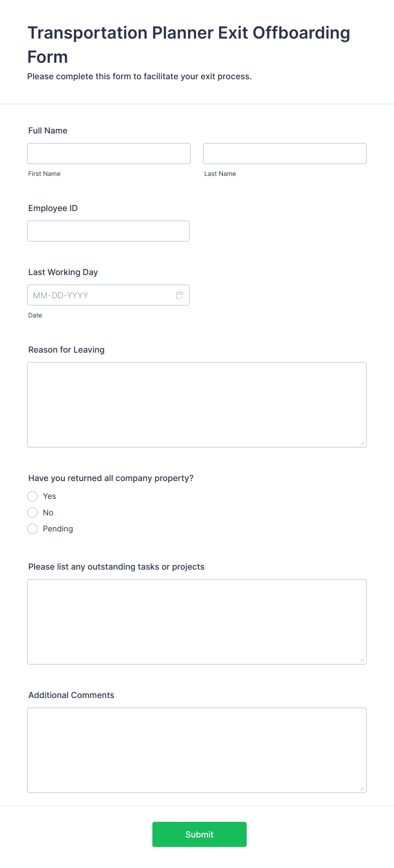Click the Additional Comments resize grip
Image resolution: width=394 pixels, height=868 pixels.
(362, 789)
